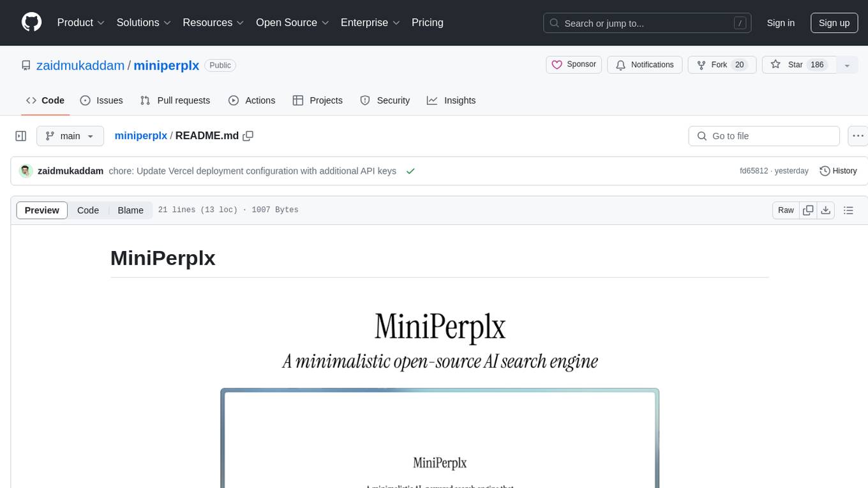The width and height of the screenshot is (868, 488).
Task: Click the Sign up button
Action: 834,23
